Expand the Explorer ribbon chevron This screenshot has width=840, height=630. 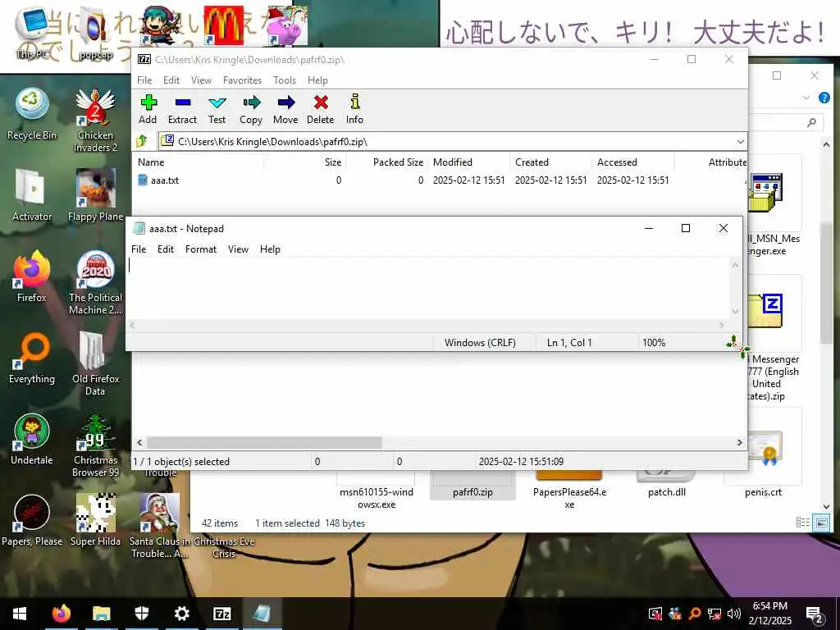coord(806,98)
